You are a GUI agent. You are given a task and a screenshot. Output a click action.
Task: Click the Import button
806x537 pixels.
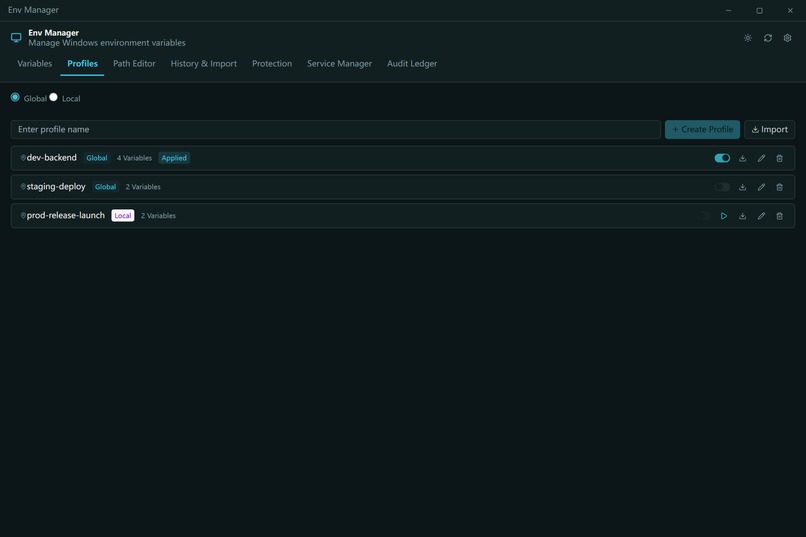[770, 129]
